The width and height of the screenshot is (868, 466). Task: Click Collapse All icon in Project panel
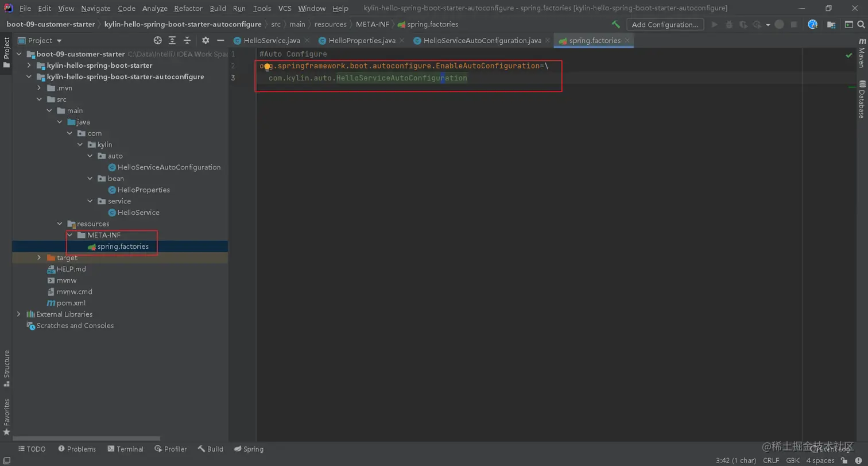point(186,40)
